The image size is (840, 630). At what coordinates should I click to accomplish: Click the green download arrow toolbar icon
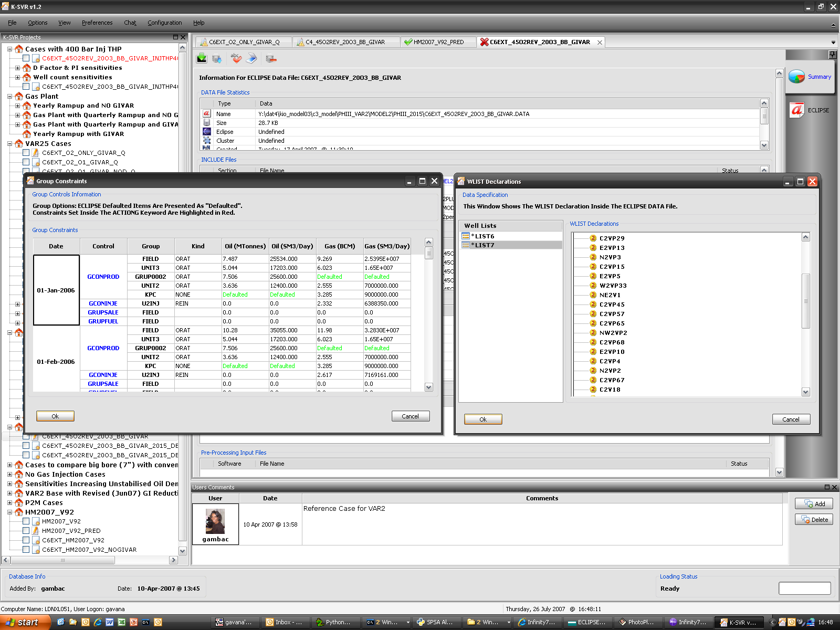point(202,58)
